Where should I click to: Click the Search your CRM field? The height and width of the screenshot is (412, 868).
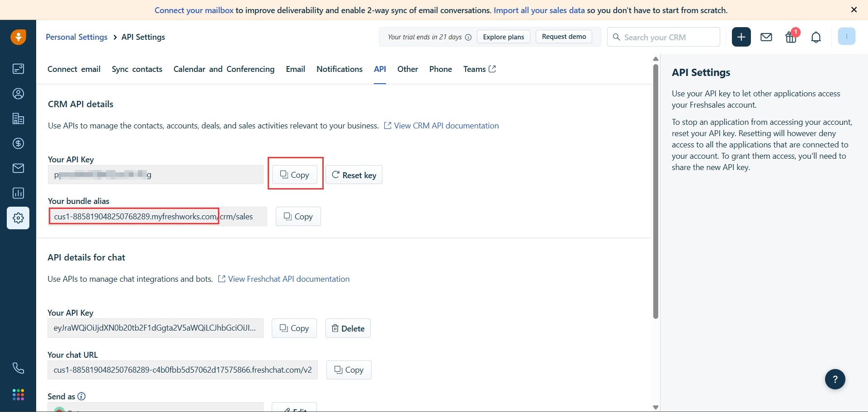[x=669, y=37]
